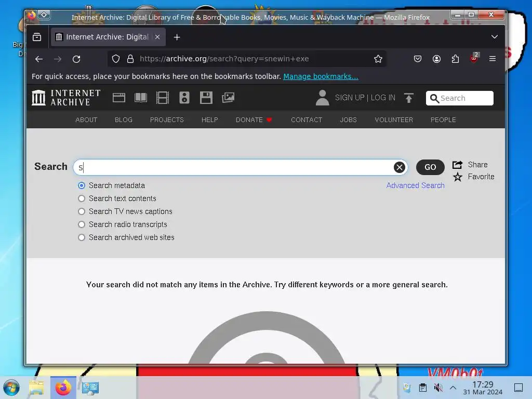Screen dimensions: 532x399
Task: Open tracking protection shield icon
Action: click(x=116, y=59)
